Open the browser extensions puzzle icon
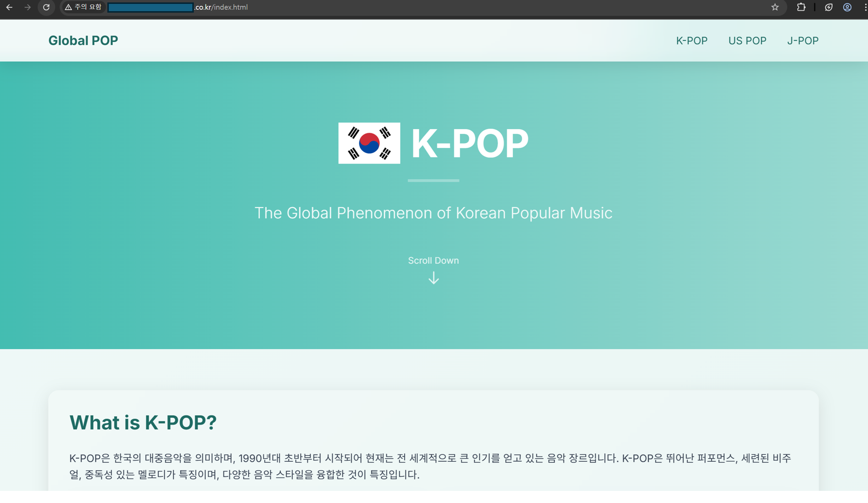 (x=801, y=7)
